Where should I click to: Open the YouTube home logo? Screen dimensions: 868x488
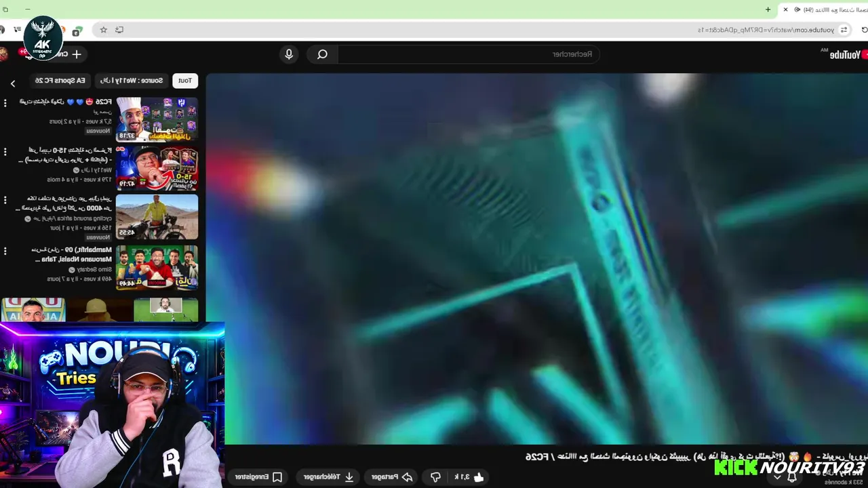(844, 54)
